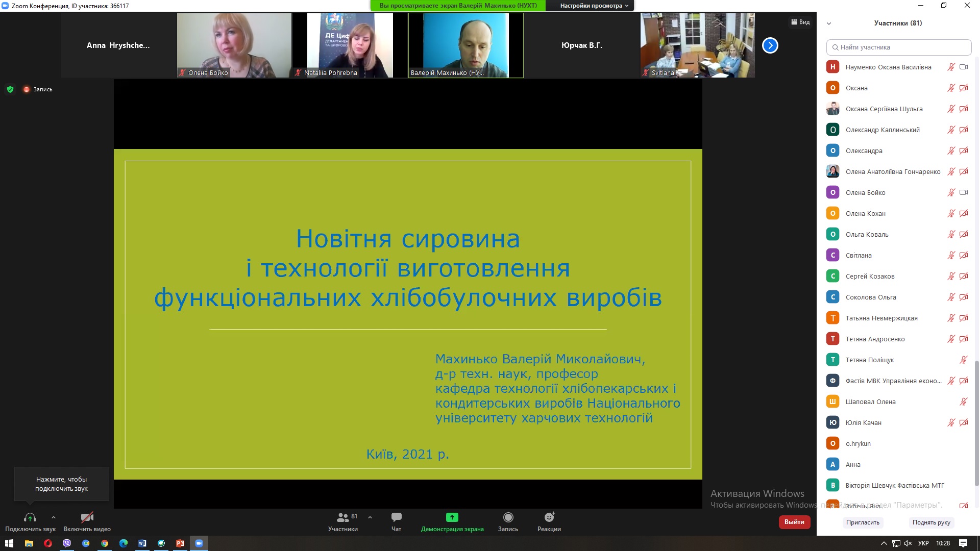Connect audio using headphone button

(30, 517)
